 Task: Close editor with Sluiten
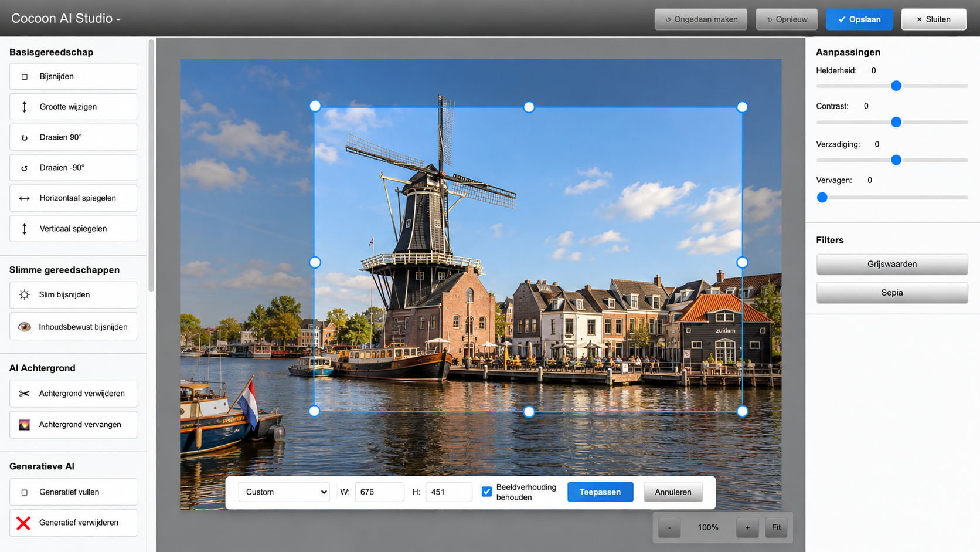click(934, 19)
